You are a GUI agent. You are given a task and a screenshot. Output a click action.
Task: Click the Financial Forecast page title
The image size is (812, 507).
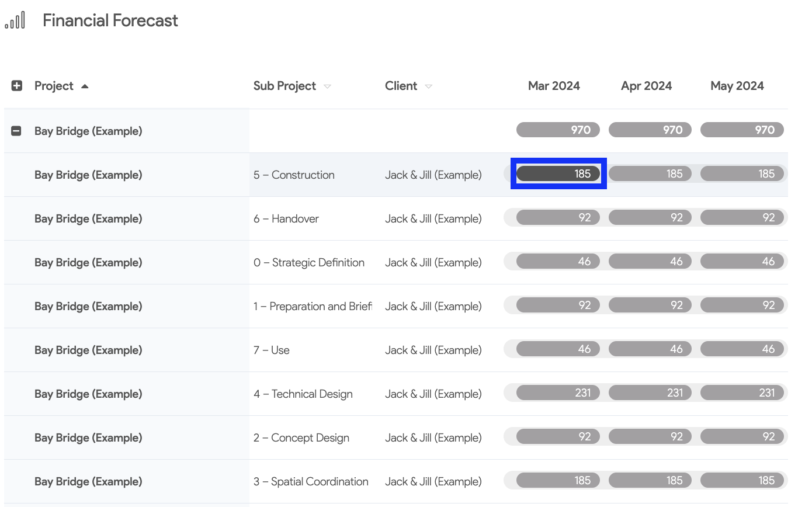(x=110, y=20)
